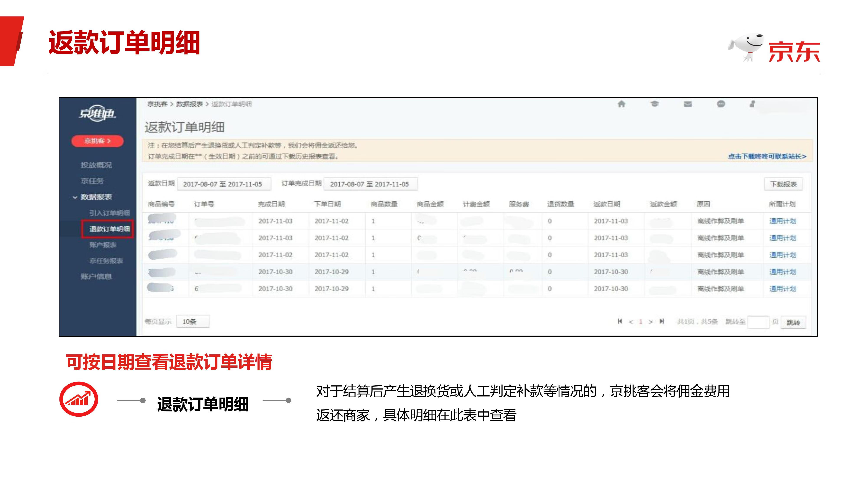
Task: Click 返款日期 column header
Action: click(607, 204)
